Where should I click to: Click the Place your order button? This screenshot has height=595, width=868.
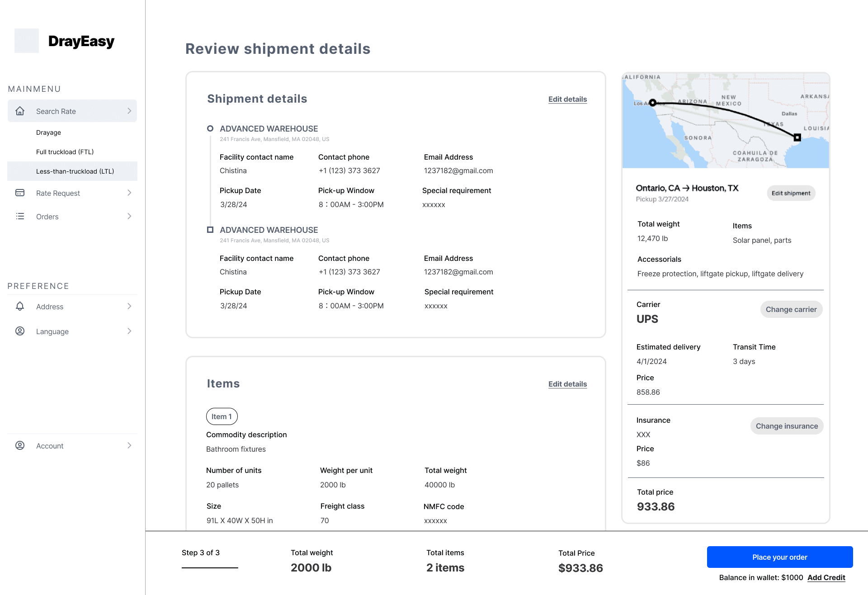coord(779,557)
